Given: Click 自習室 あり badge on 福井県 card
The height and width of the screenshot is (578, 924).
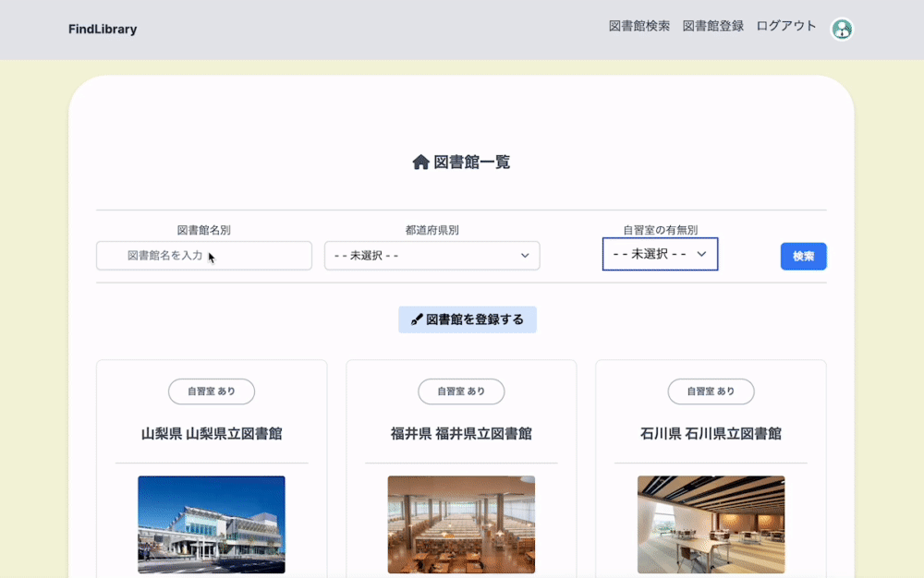Looking at the screenshot, I should point(461,391).
